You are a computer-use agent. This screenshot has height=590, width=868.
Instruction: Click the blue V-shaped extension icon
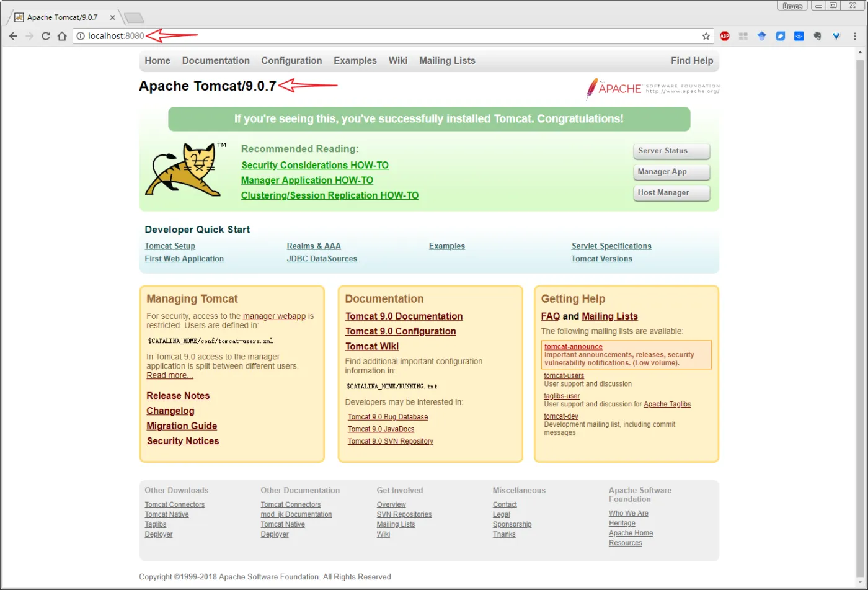pos(836,36)
